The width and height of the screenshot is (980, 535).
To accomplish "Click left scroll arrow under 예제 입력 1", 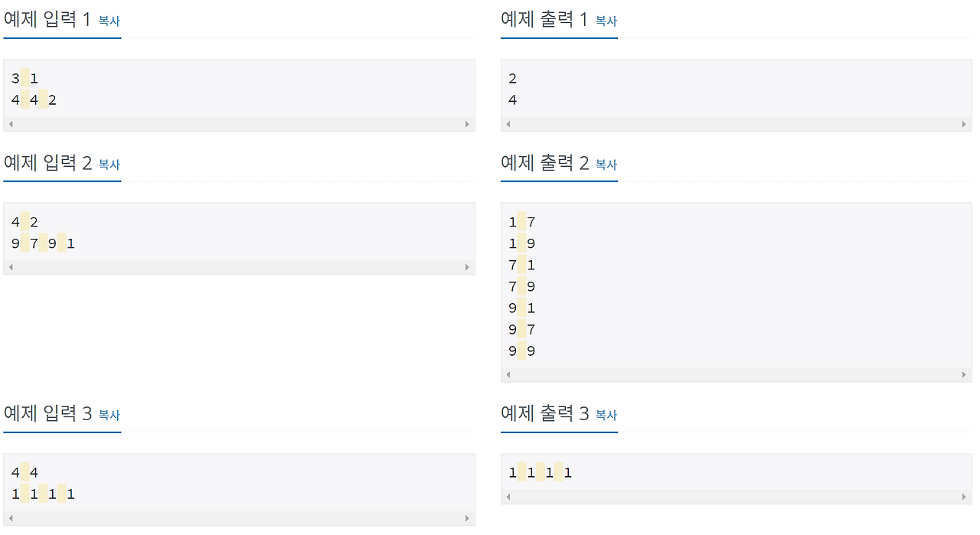I will tap(11, 123).
